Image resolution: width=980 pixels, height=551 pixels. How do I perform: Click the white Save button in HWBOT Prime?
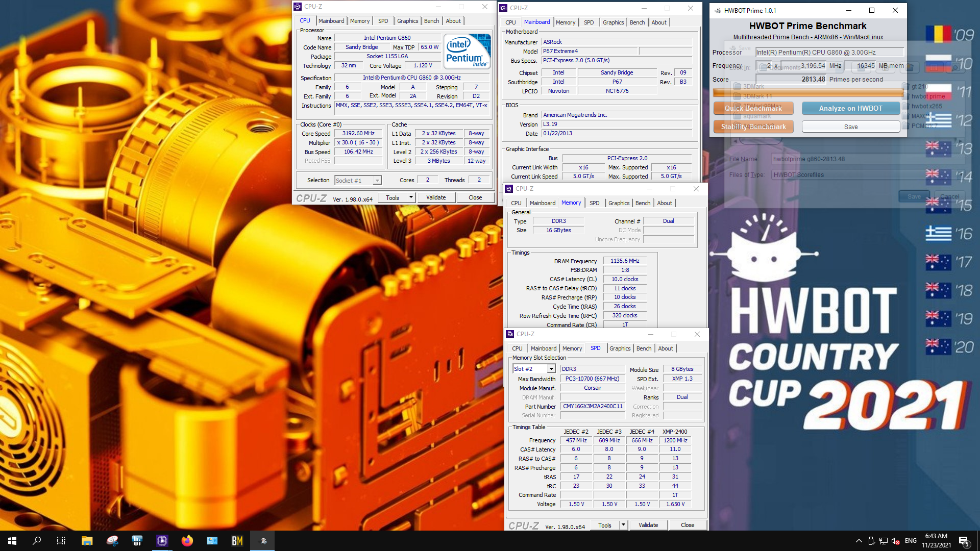[850, 127]
